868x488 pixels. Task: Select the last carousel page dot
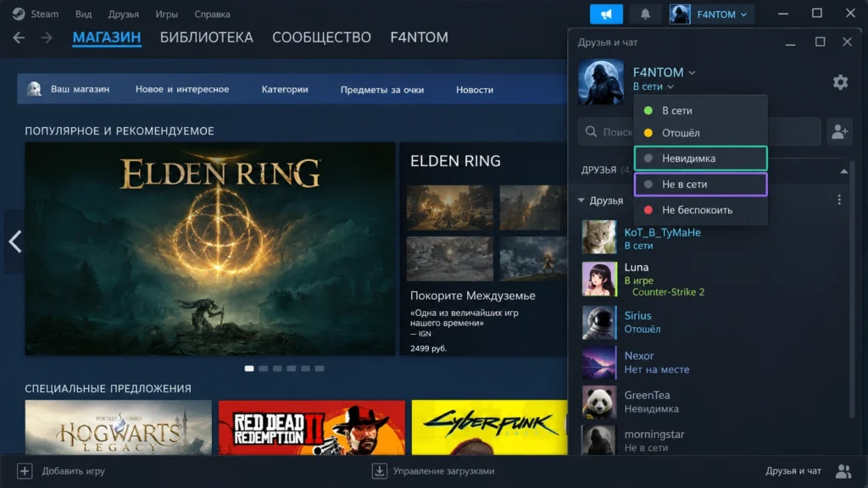tap(320, 369)
